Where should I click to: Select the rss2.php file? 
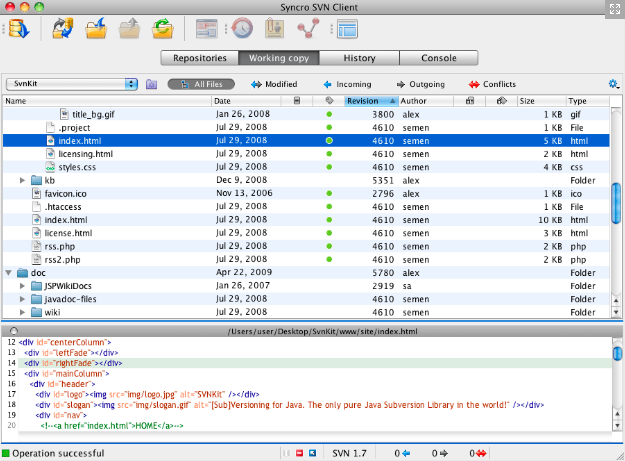point(306,259)
